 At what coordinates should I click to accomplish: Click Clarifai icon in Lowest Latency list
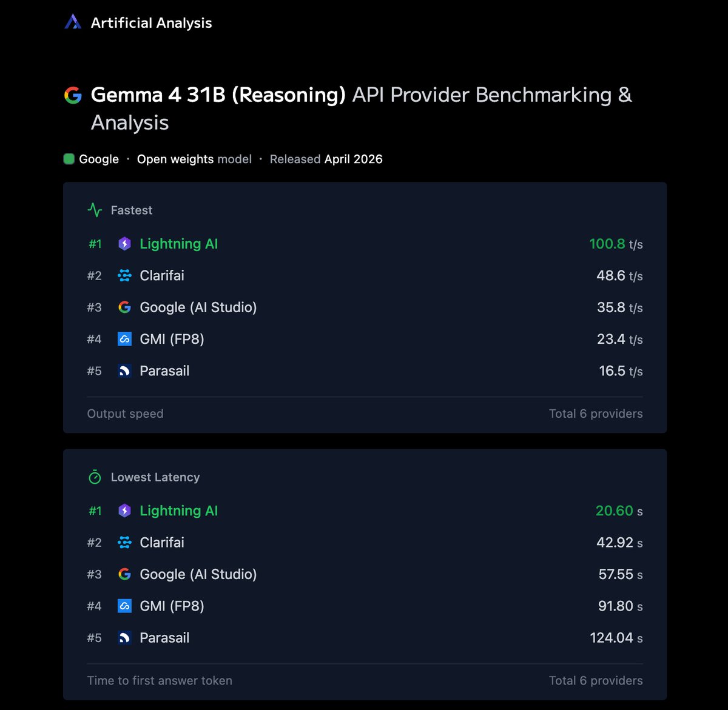[124, 543]
